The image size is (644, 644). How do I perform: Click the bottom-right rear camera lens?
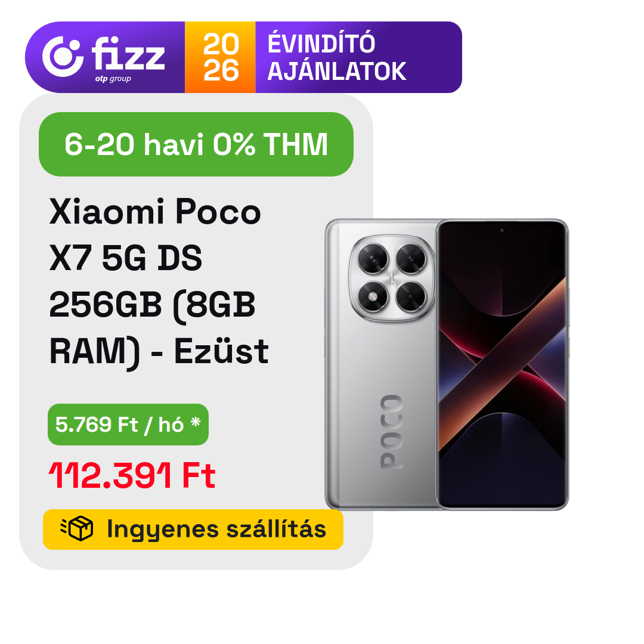[410, 296]
